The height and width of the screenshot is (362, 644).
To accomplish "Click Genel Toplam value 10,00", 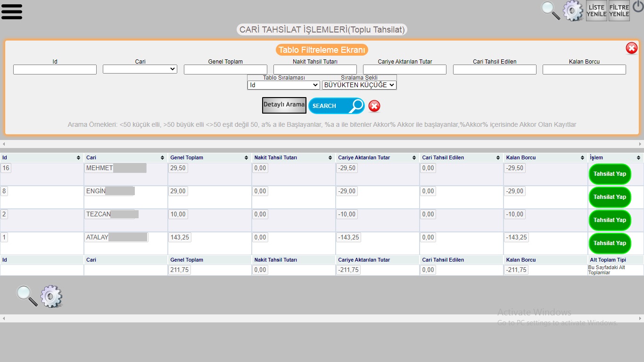I will pos(178,214).
